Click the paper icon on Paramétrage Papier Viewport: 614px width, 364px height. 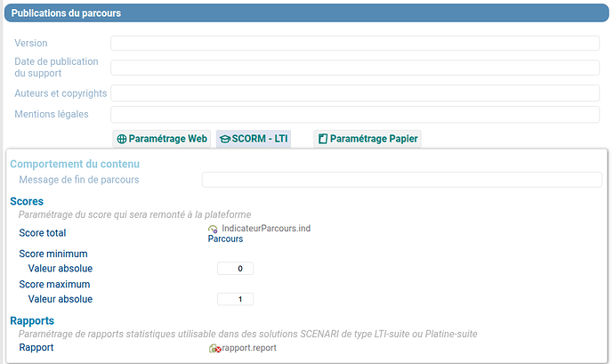tap(323, 139)
